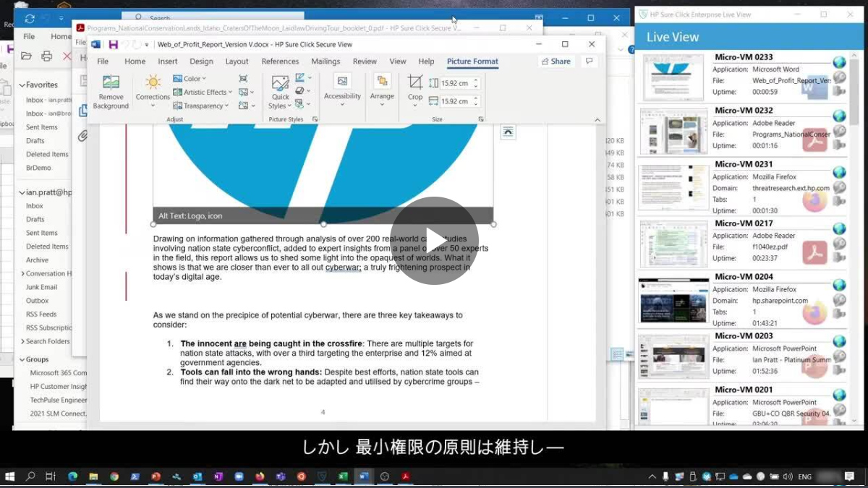Switch to the Layout tab
868x488 pixels.
(237, 61)
